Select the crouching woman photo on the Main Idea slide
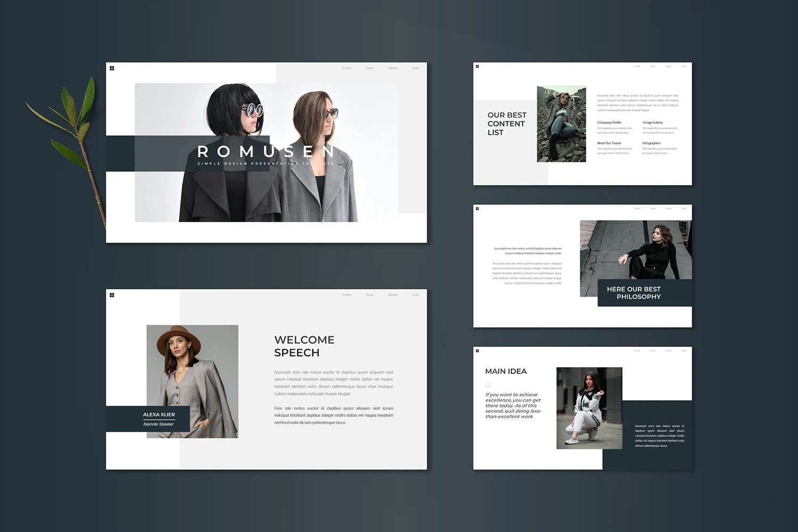Screen dimensions: 798x532 pos(589,408)
